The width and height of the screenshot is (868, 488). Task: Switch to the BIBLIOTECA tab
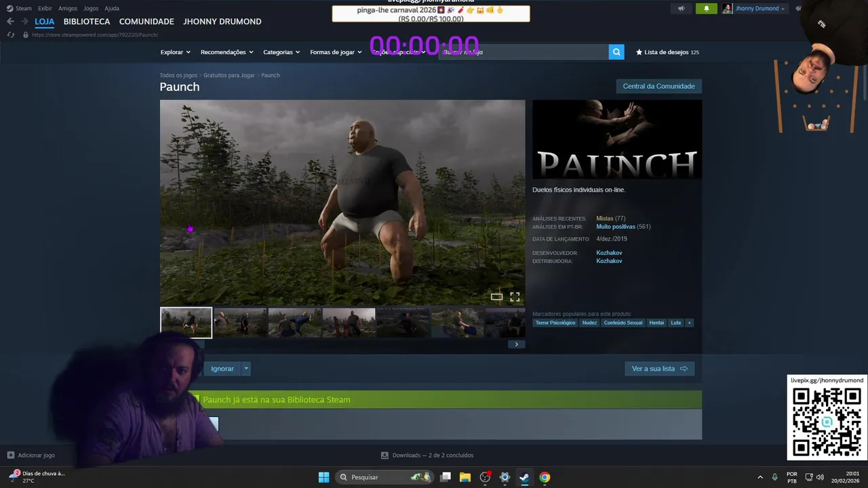tap(87, 22)
